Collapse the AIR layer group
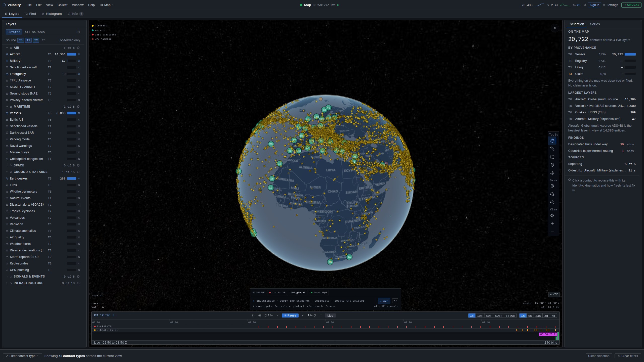 coord(7,48)
